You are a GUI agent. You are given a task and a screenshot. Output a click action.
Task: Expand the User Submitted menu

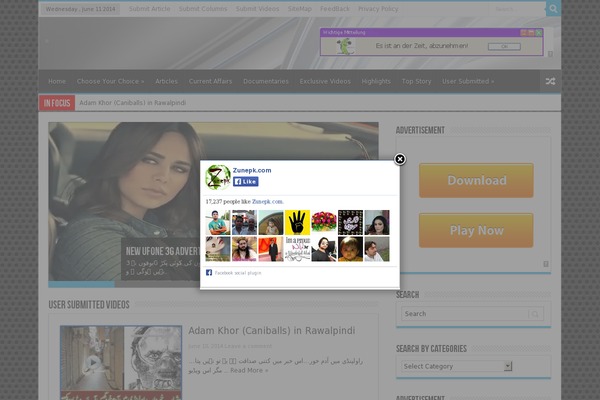[468, 81]
